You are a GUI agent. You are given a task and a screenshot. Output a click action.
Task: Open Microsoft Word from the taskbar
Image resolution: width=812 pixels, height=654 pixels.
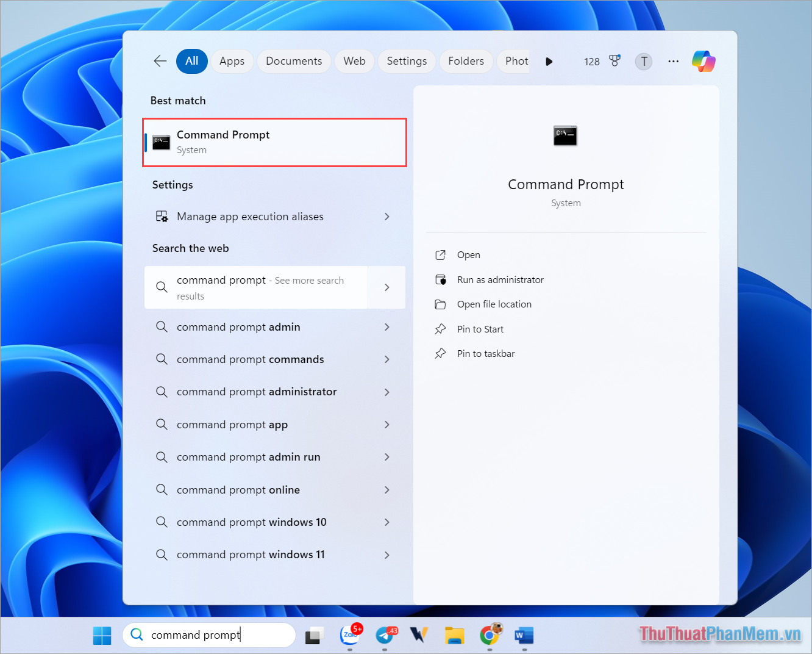coord(524,635)
